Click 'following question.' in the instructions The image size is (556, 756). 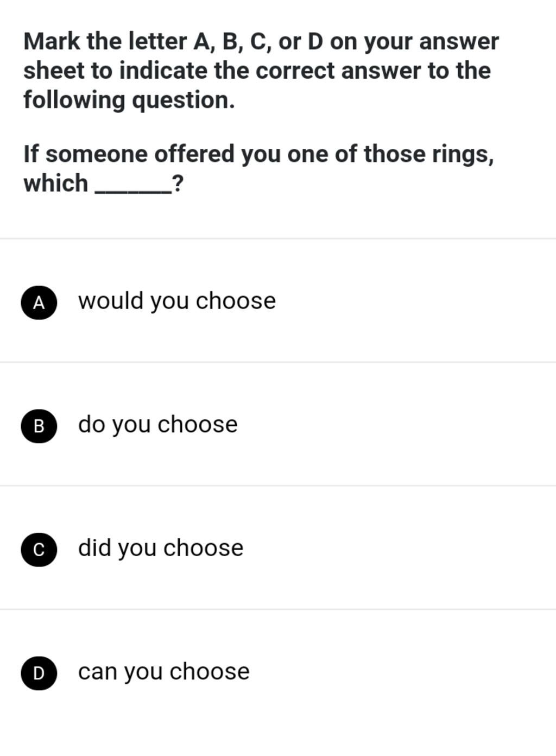pos(129,100)
